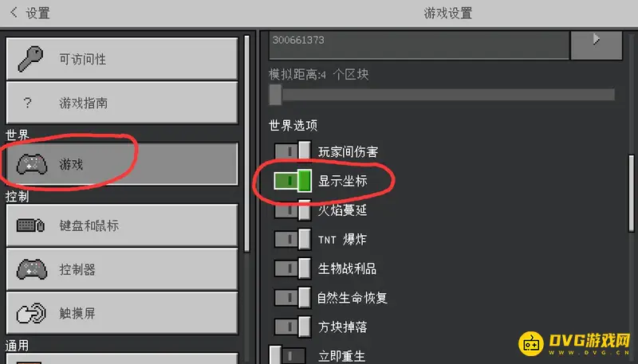Screen dimensions: 638x364
Task: Toggle the TNT 爆炸 switch
Action: [293, 239]
